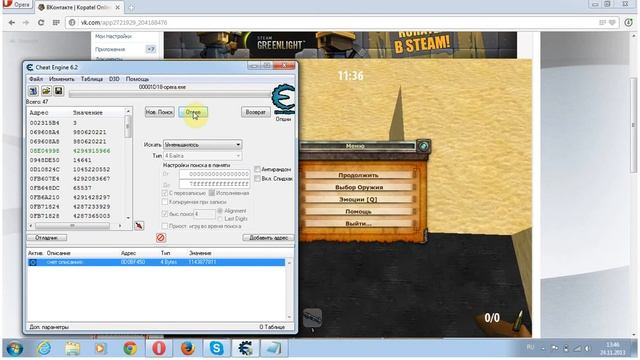The height and width of the screenshot is (360, 640).
Task: Click Эмоции [Q] in the game menu
Action: click(358, 200)
